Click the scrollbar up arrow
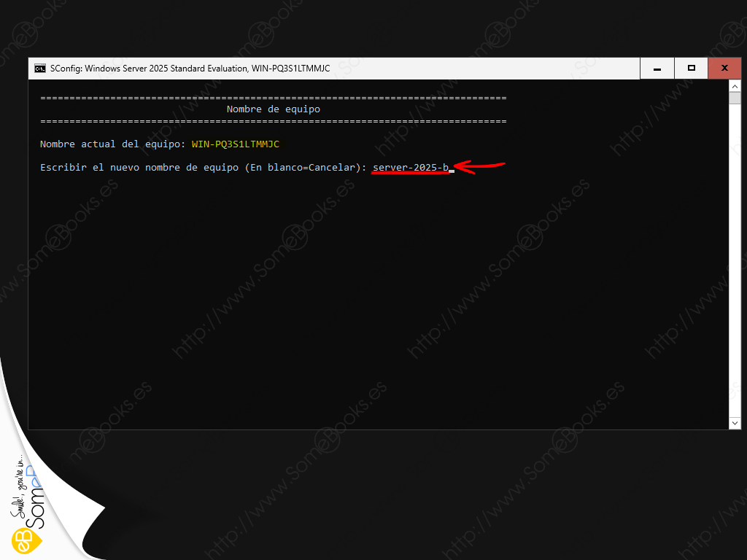 [x=735, y=86]
